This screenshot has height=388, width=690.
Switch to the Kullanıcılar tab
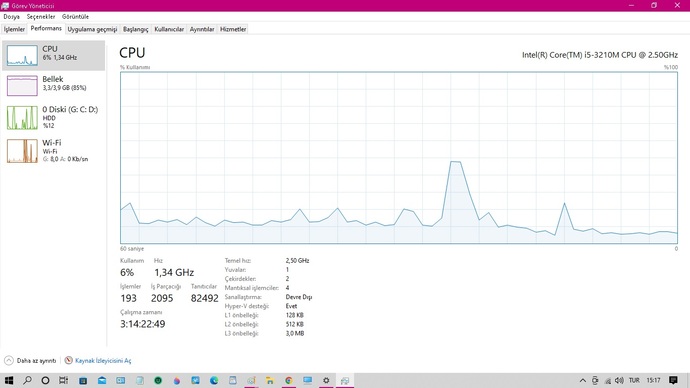pyautogui.click(x=169, y=29)
